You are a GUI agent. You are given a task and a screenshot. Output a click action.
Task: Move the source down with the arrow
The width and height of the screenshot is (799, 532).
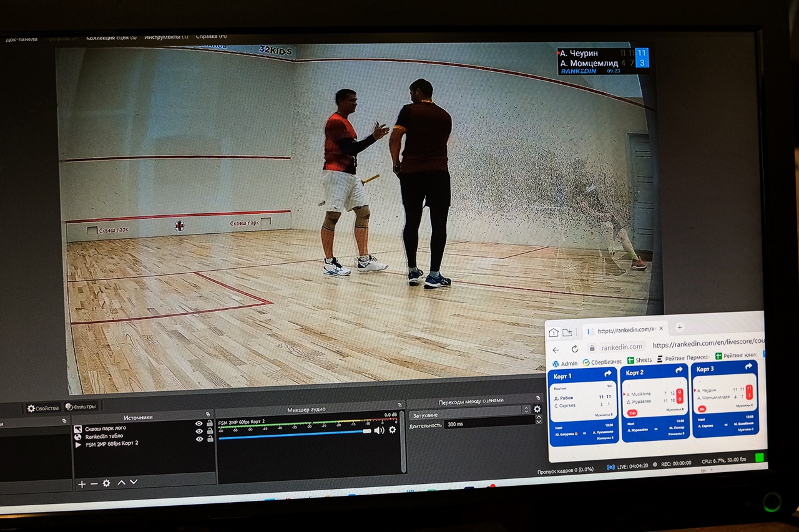coord(134,482)
